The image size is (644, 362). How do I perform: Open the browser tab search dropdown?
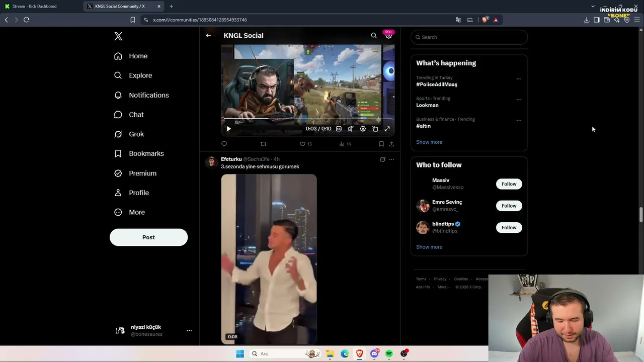593,6
